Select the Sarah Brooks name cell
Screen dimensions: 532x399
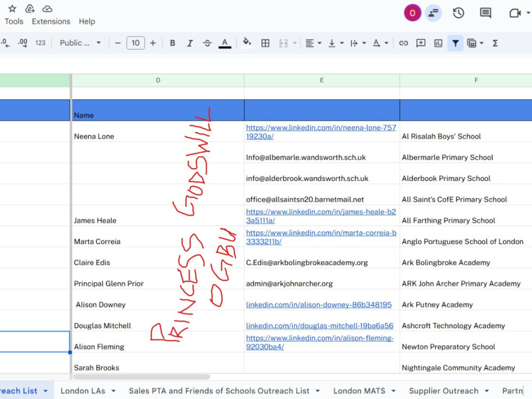[x=158, y=363]
